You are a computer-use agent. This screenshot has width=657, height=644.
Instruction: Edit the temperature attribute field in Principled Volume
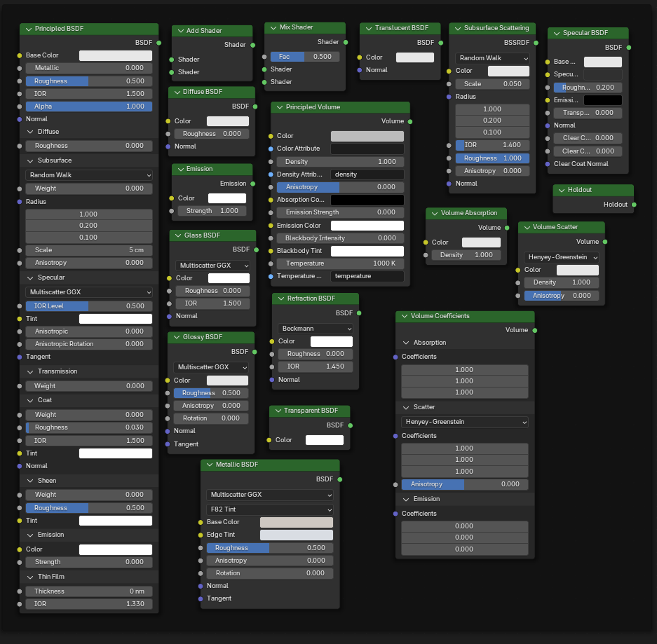tap(367, 276)
